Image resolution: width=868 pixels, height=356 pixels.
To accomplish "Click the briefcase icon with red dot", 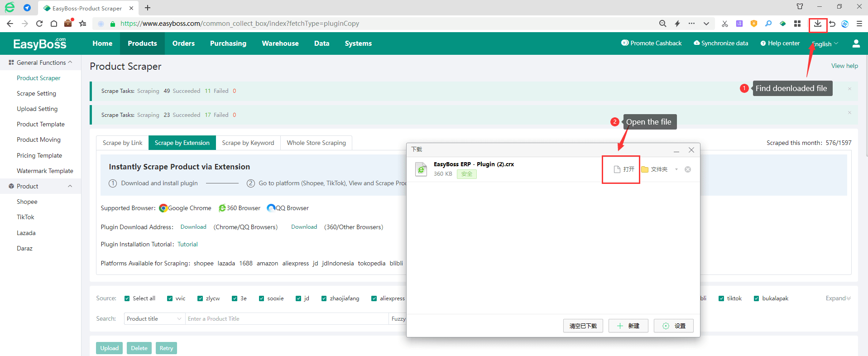I will pyautogui.click(x=68, y=23).
